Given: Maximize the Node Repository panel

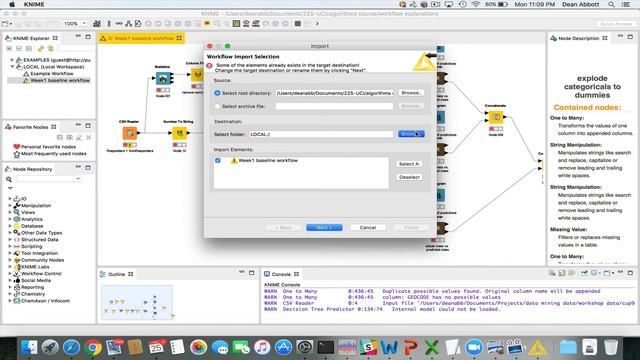Looking at the screenshot, I should pyautogui.click(x=88, y=168).
